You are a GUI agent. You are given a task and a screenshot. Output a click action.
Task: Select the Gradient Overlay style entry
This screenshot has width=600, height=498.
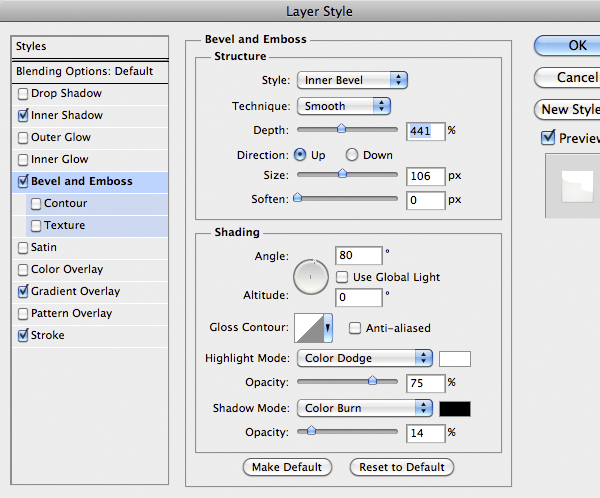[75, 292]
